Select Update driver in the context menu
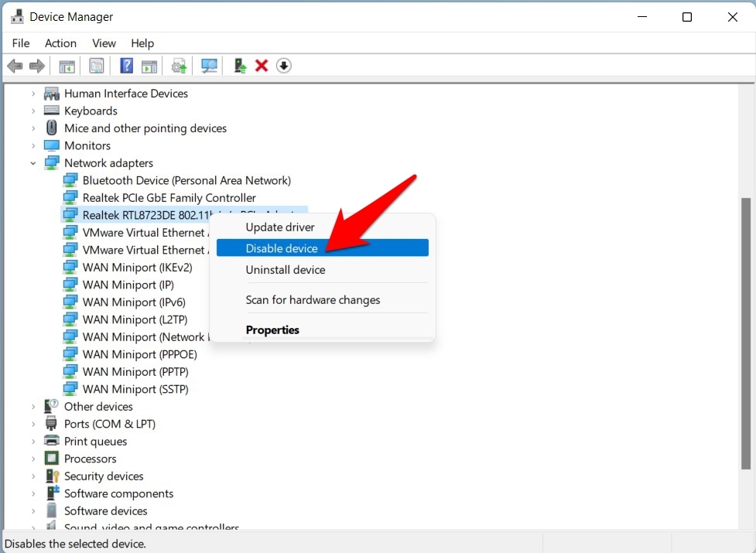 [x=280, y=227]
